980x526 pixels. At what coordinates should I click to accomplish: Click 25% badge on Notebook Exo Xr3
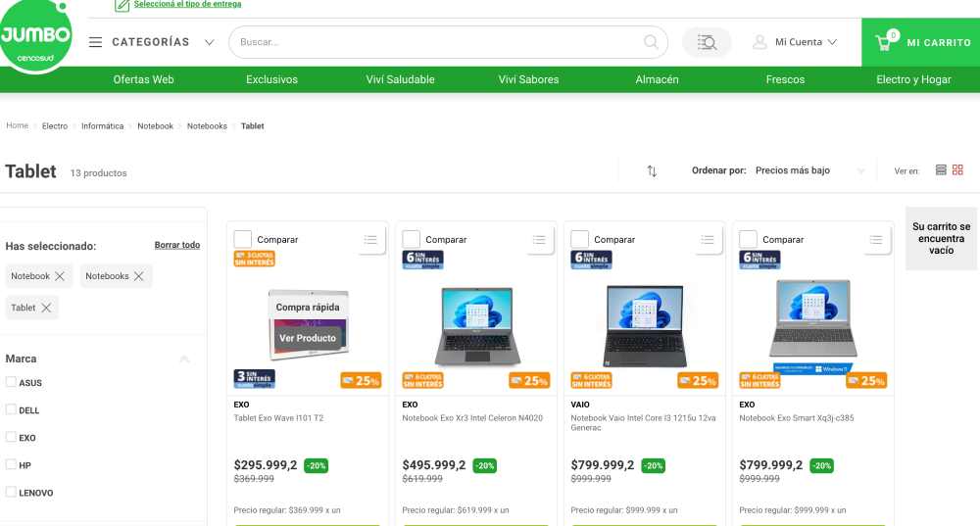coord(529,380)
